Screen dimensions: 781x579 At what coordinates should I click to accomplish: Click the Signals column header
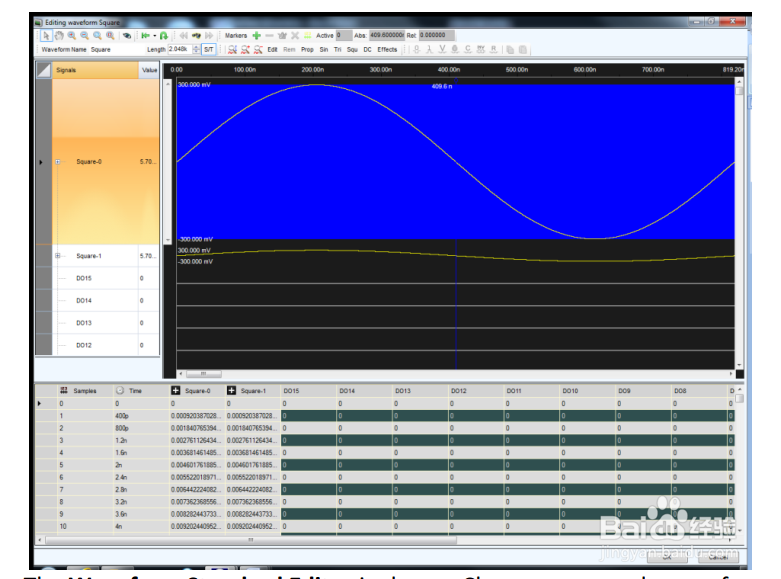tap(95, 70)
